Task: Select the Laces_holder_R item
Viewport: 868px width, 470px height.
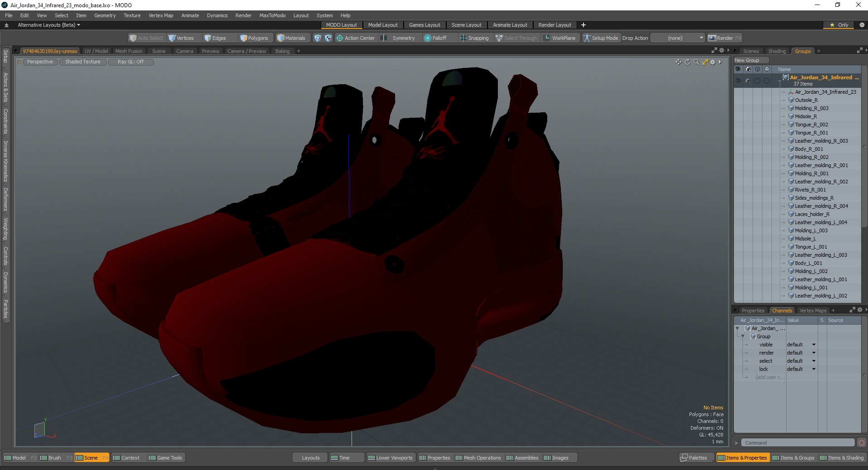Action: pyautogui.click(x=812, y=214)
